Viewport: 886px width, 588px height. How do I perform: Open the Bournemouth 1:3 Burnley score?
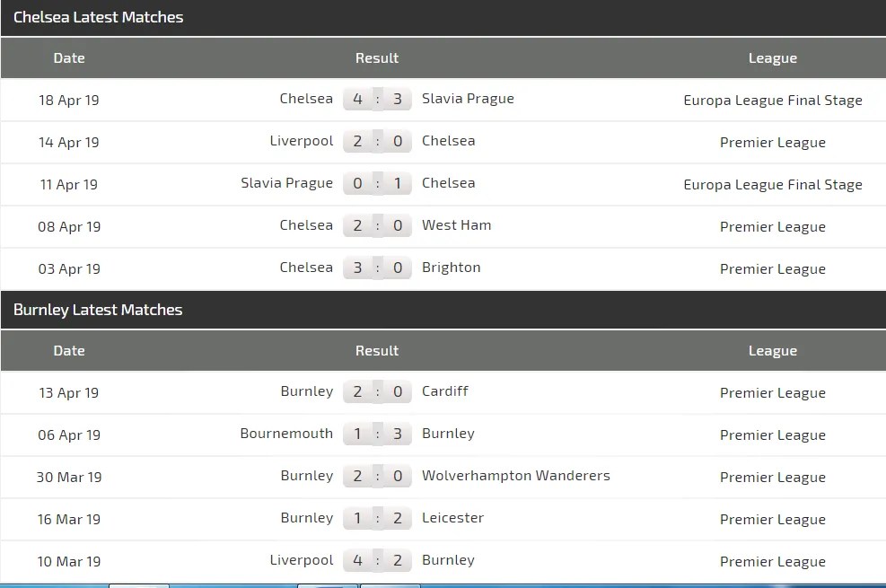click(377, 434)
